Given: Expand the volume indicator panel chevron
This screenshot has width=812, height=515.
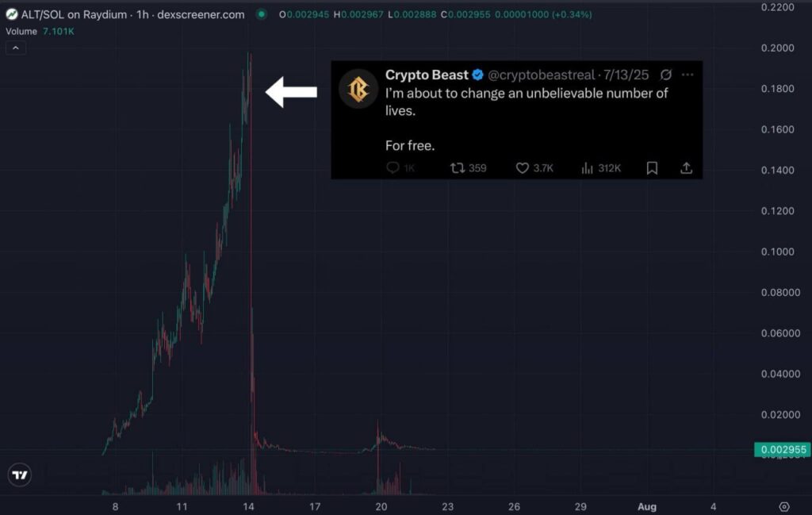Looking at the screenshot, I should [16, 48].
